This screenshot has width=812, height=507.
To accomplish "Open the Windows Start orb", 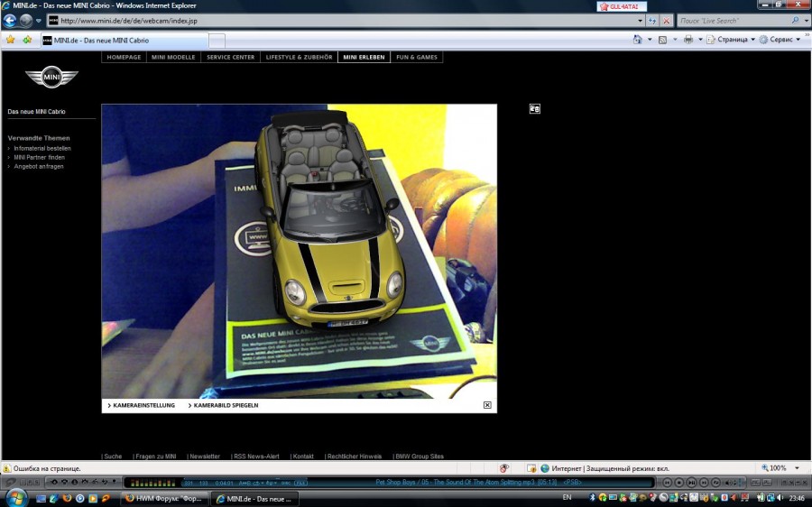I will click(16, 497).
